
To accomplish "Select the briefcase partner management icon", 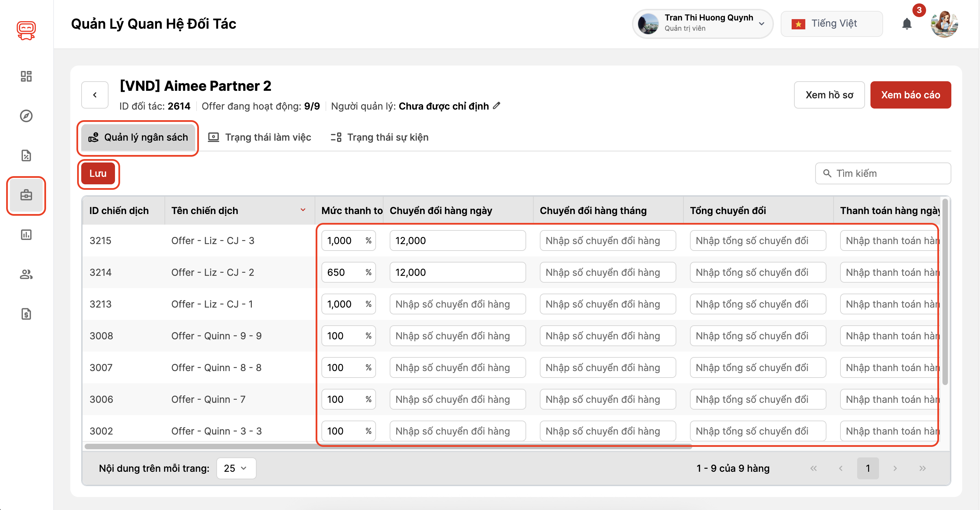I will tap(26, 195).
